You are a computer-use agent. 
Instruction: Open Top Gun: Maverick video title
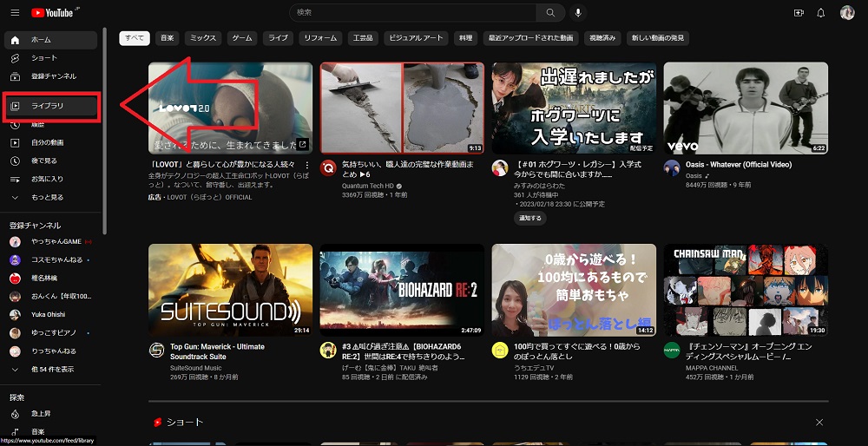(x=217, y=351)
